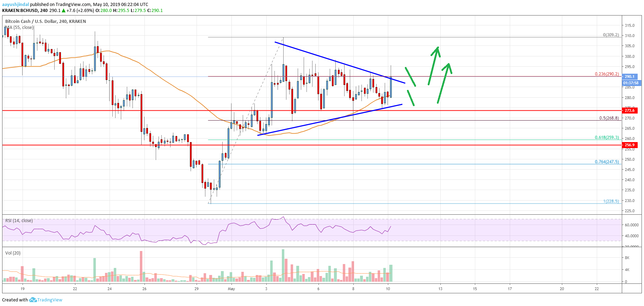Click the 19 date label on time axis
Image resolution: width=644 pixels, height=306 pixels.
coord(23,289)
